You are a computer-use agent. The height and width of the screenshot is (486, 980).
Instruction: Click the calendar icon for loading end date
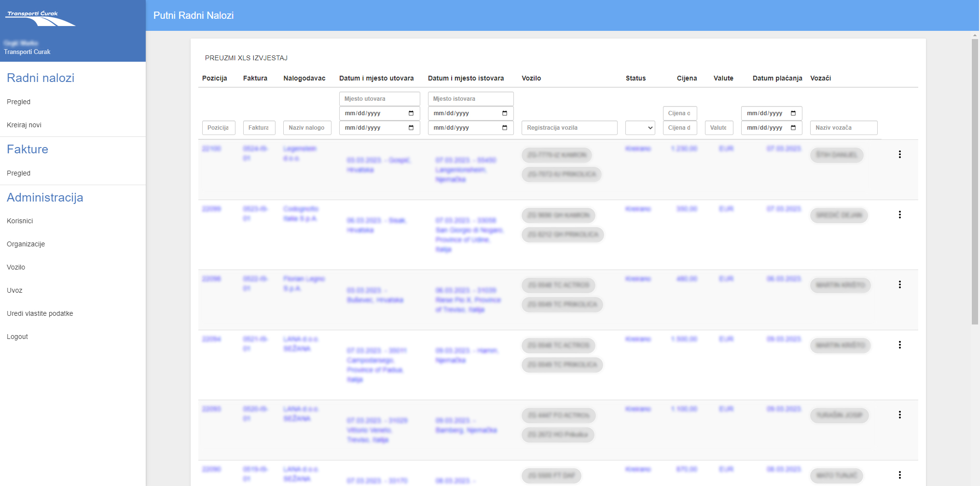(411, 127)
